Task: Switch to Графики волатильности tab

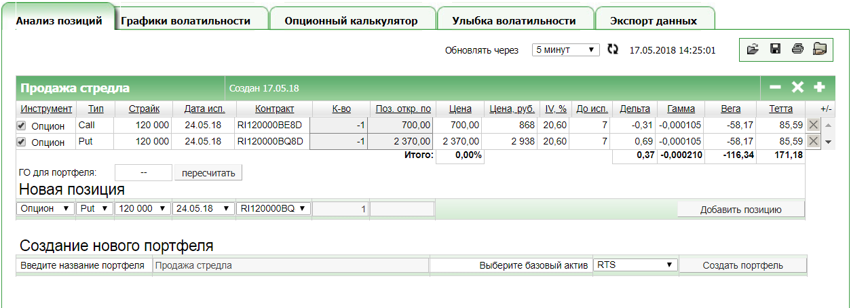Action: (185, 21)
